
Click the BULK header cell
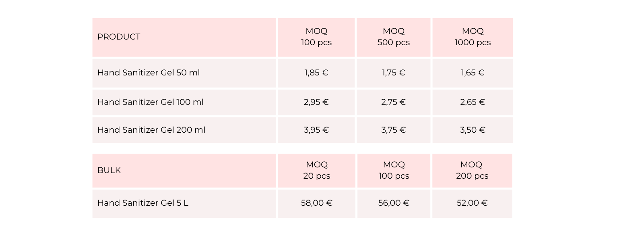pyautogui.click(x=109, y=170)
